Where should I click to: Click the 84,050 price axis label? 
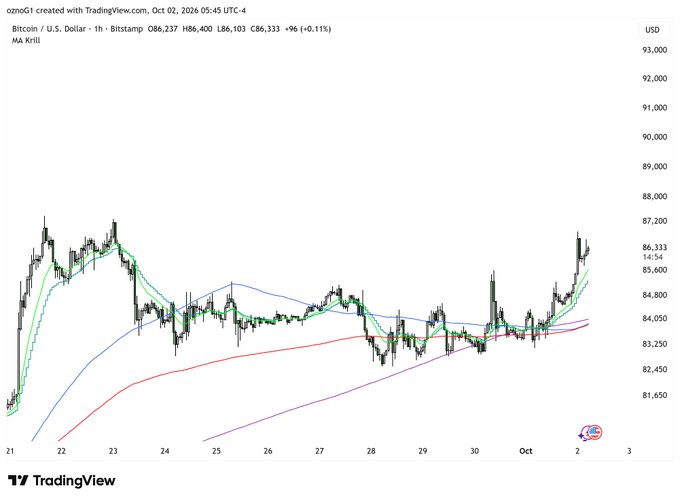tap(654, 318)
